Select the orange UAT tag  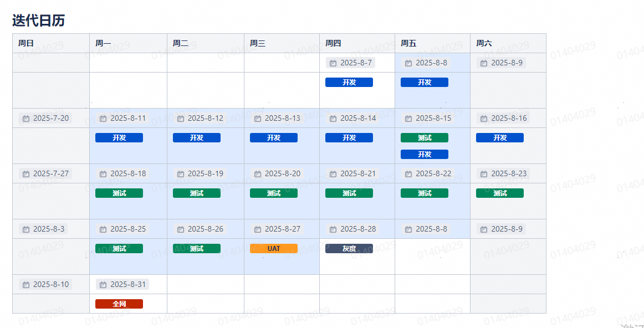coord(274,249)
